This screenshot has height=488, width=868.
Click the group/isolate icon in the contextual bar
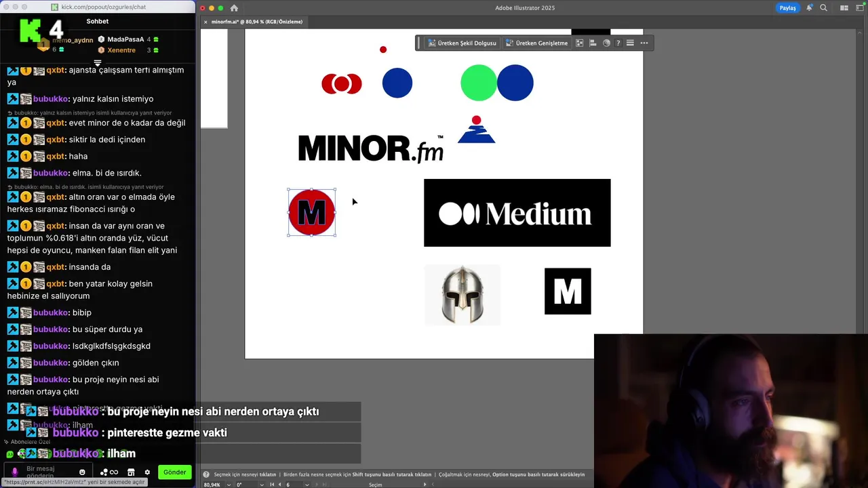(580, 43)
